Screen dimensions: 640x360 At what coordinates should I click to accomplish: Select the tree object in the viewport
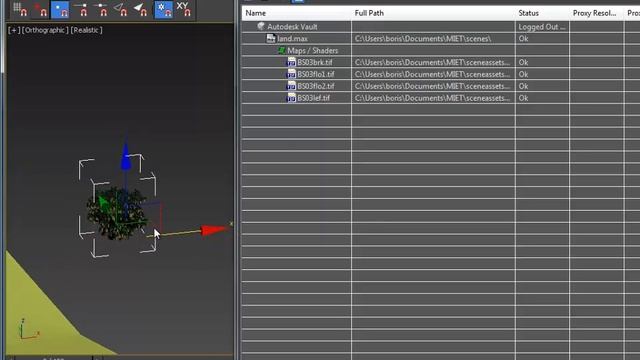tap(117, 213)
